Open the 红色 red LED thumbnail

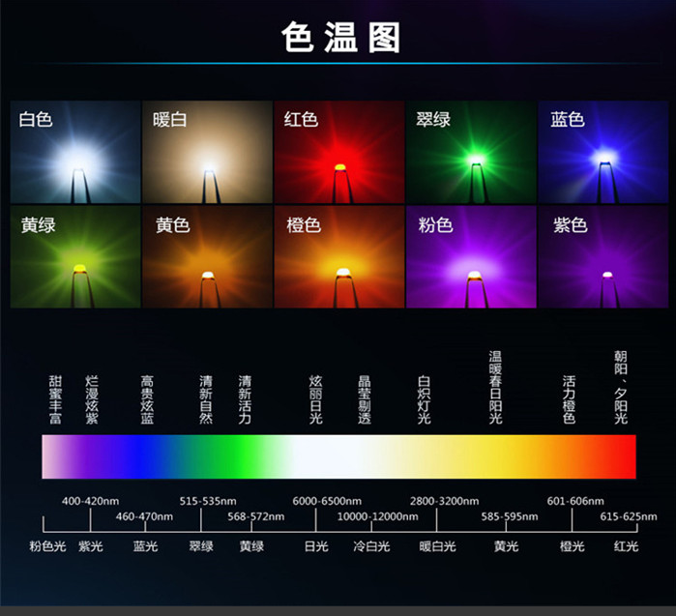338,152
